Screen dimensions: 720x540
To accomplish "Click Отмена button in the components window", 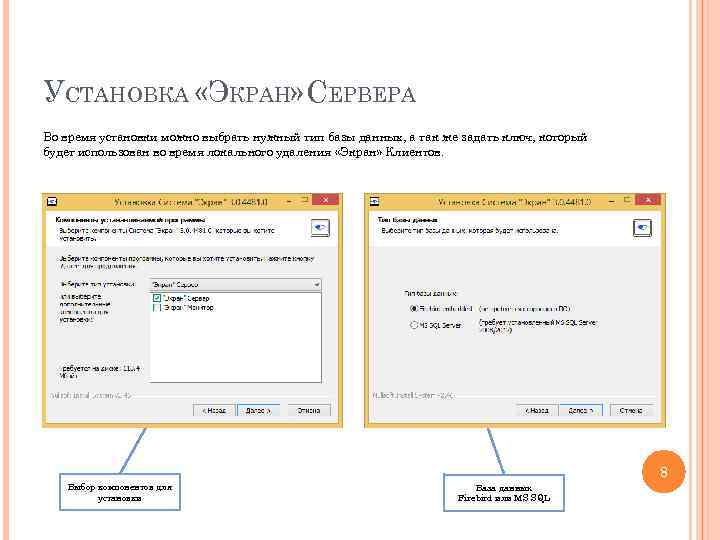I will coord(309,410).
